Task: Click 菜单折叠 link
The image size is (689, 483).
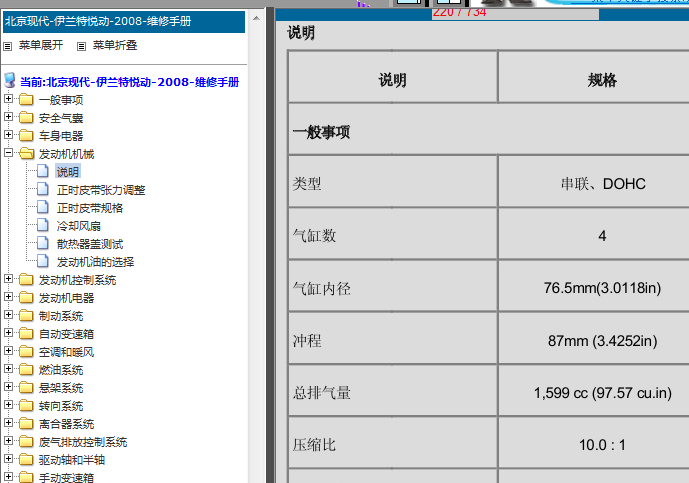Action: (115, 45)
